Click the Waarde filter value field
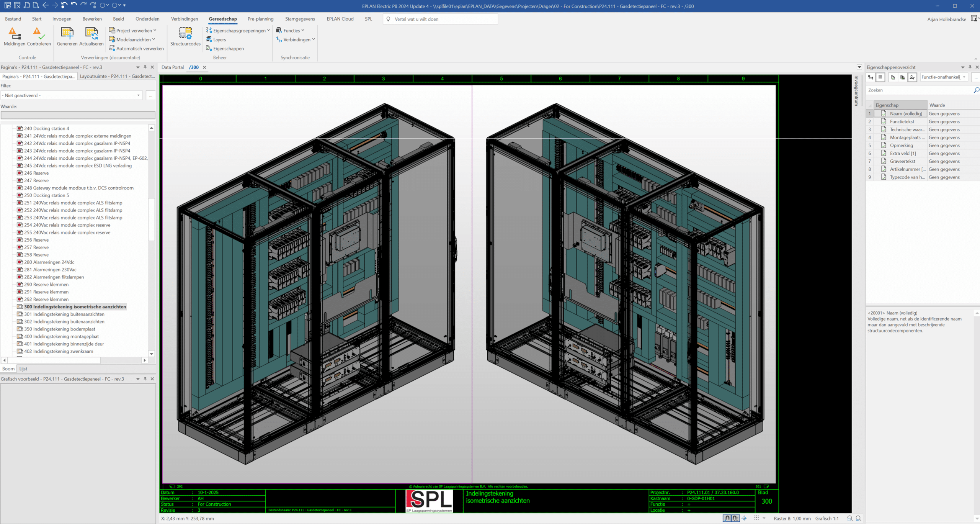This screenshot has width=980, height=524. tap(78, 115)
